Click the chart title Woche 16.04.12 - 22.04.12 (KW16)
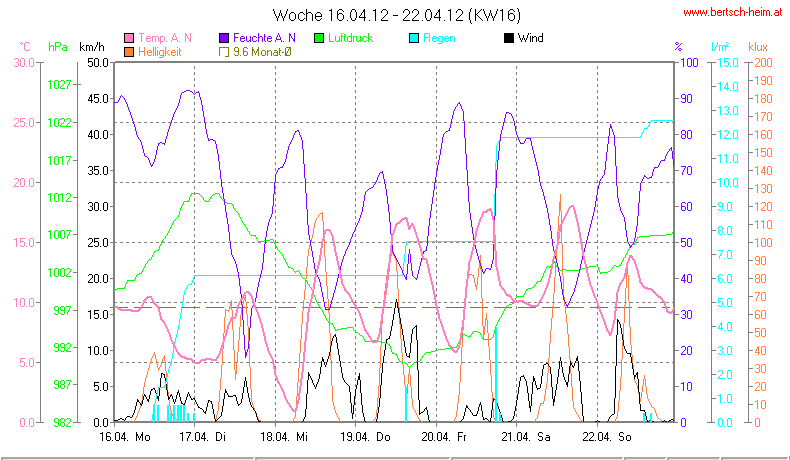This screenshot has height=460, width=790. (397, 15)
